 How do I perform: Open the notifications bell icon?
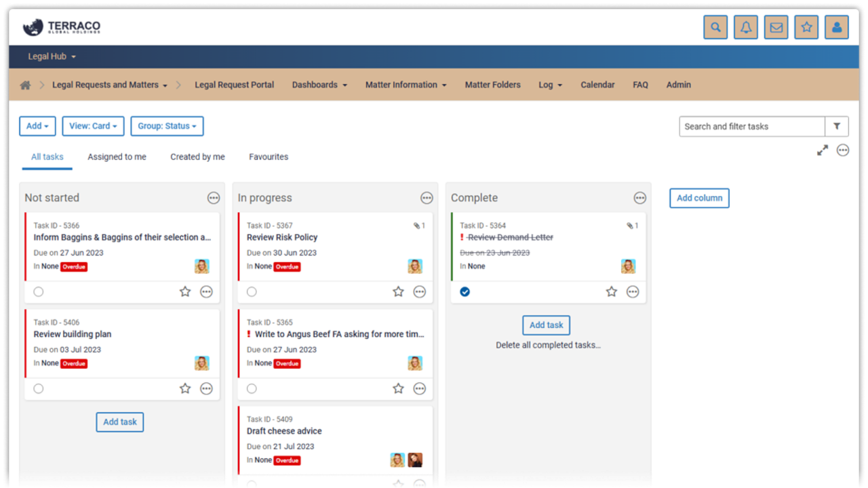[x=746, y=28]
